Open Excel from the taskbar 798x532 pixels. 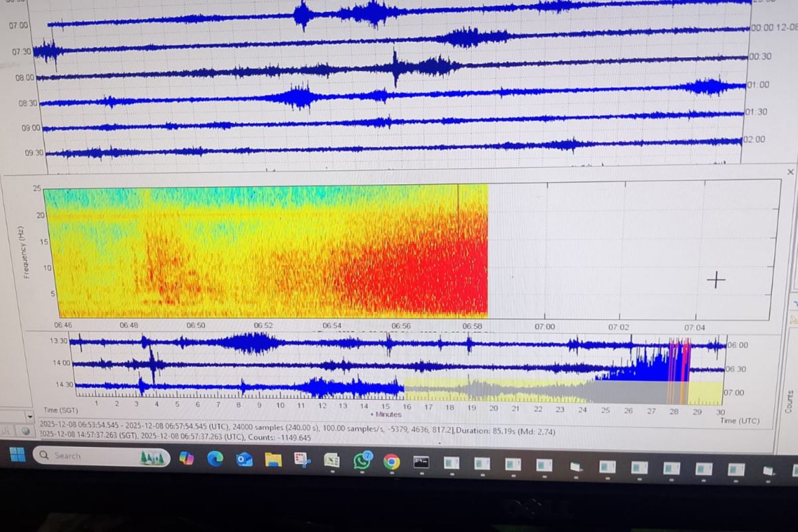(332, 460)
